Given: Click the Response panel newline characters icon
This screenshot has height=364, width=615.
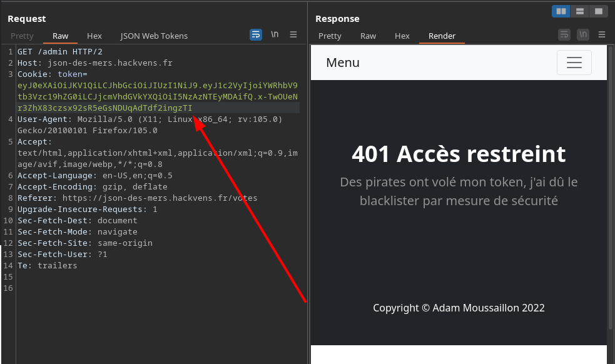Looking at the screenshot, I should point(583,35).
